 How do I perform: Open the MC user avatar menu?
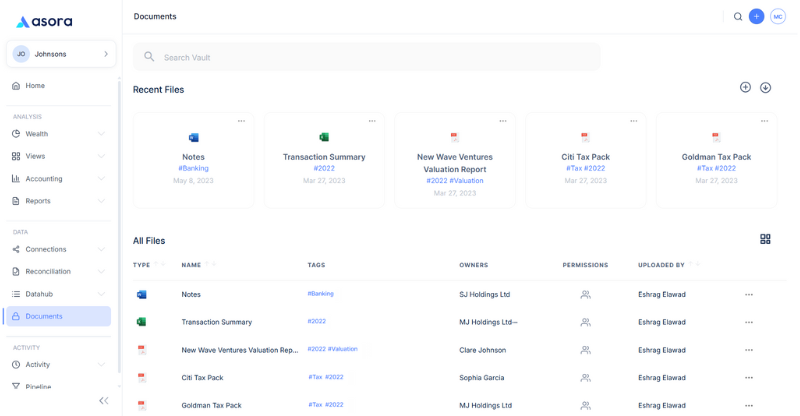pos(778,17)
